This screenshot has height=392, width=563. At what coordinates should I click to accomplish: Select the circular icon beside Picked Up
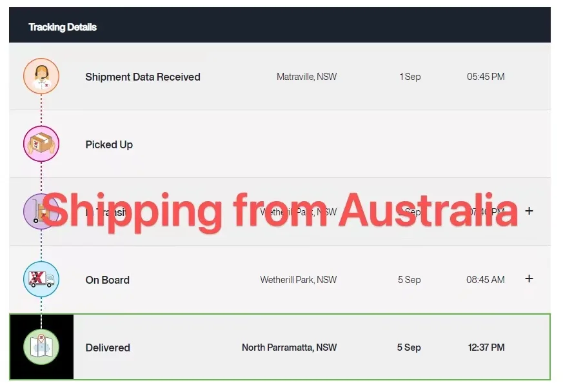pyautogui.click(x=41, y=144)
